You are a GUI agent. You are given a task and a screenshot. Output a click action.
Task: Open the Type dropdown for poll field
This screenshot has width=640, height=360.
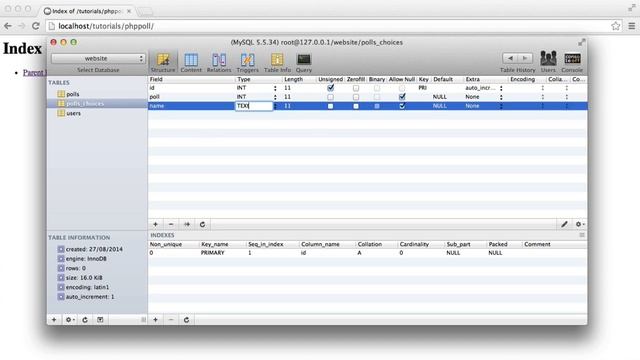pos(275,97)
